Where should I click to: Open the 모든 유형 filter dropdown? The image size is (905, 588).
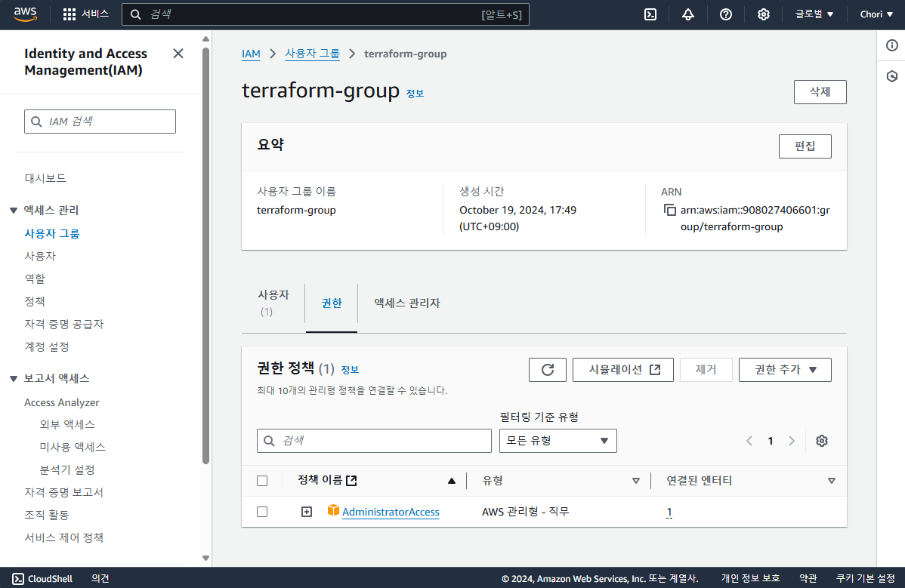tap(558, 441)
